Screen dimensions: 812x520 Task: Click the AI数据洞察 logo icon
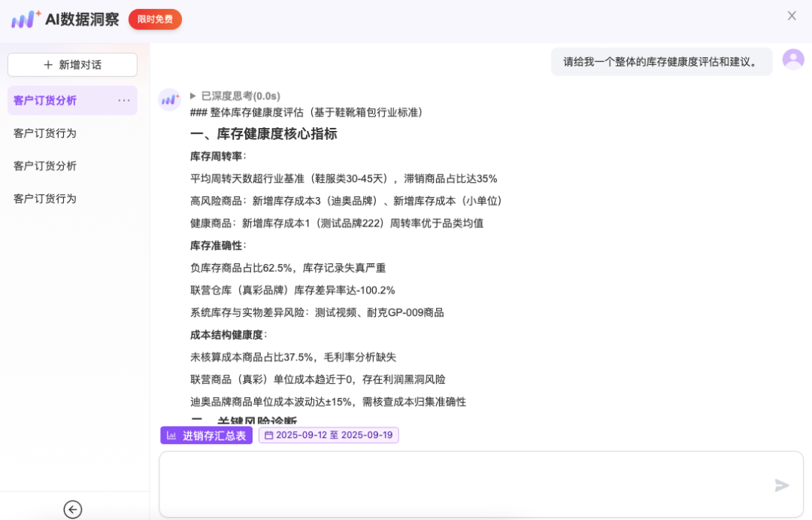pos(23,20)
